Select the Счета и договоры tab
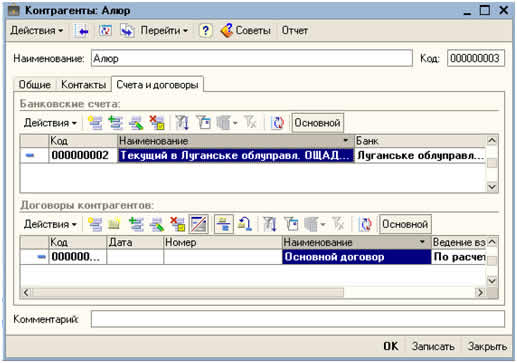 (x=157, y=85)
